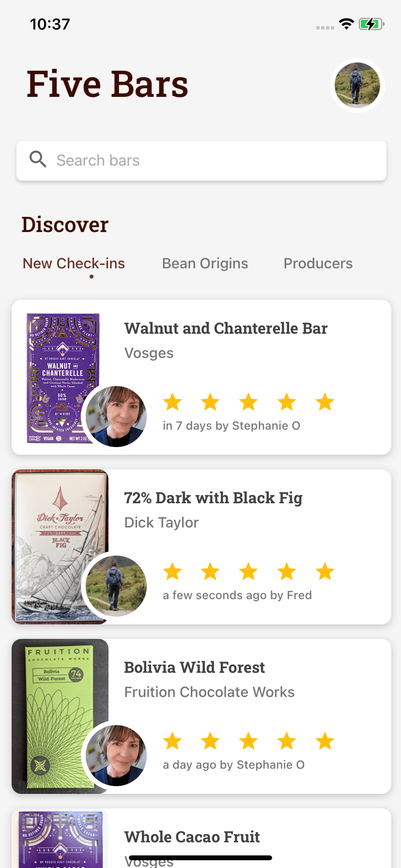This screenshot has height=868, width=401.
Task: Select Stephanie O's avatar on Bolivia Wild Forest
Action: pyautogui.click(x=116, y=755)
